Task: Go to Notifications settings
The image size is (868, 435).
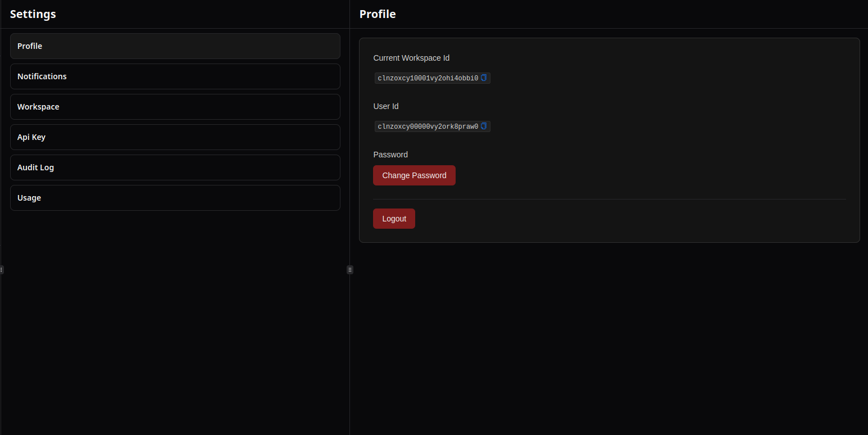Action: pyautogui.click(x=175, y=76)
